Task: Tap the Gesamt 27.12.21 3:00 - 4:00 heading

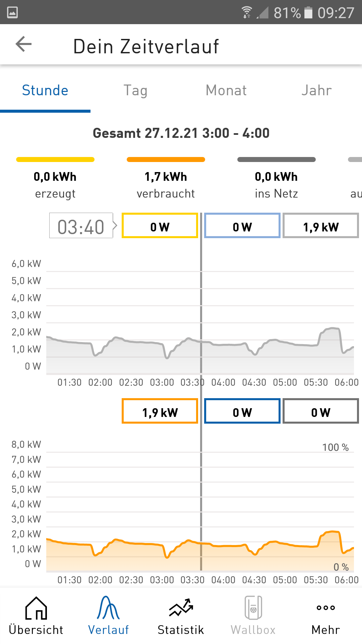Action: click(x=181, y=133)
